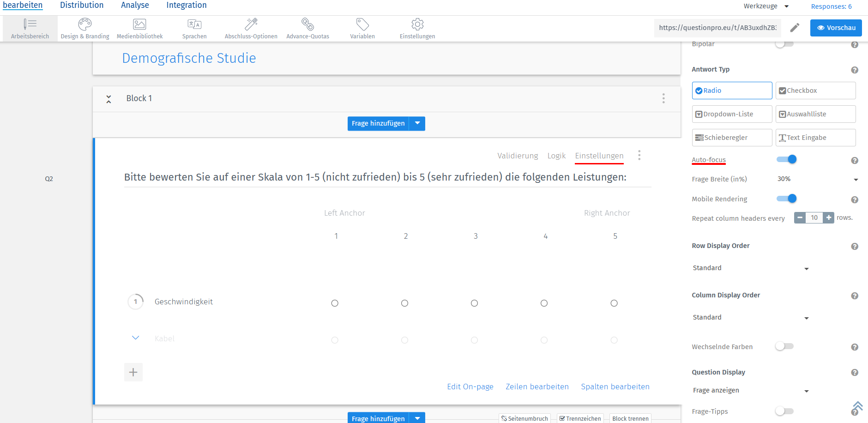This screenshot has height=423, width=868.
Task: Open Block 1 three-dot options menu
Action: pos(663,98)
